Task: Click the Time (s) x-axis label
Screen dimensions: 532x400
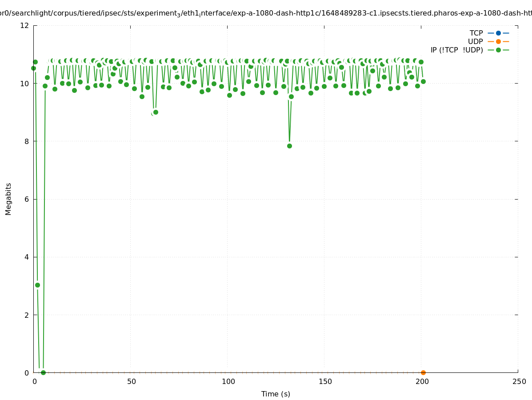Action: click(276, 394)
